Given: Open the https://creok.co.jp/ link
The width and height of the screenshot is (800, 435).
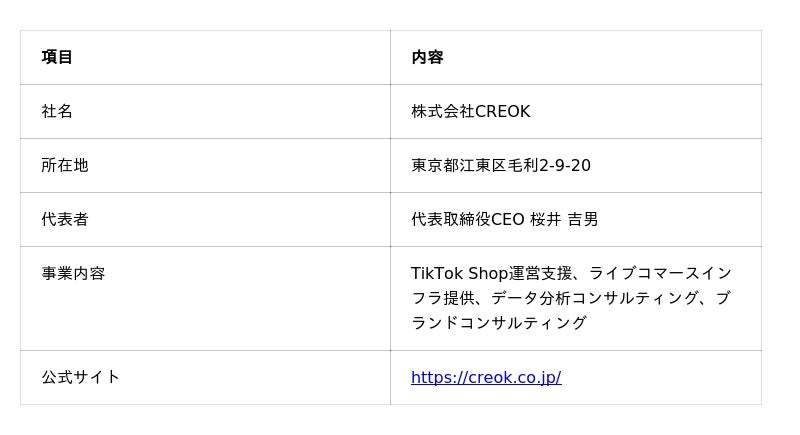Looking at the screenshot, I should coord(486,377).
